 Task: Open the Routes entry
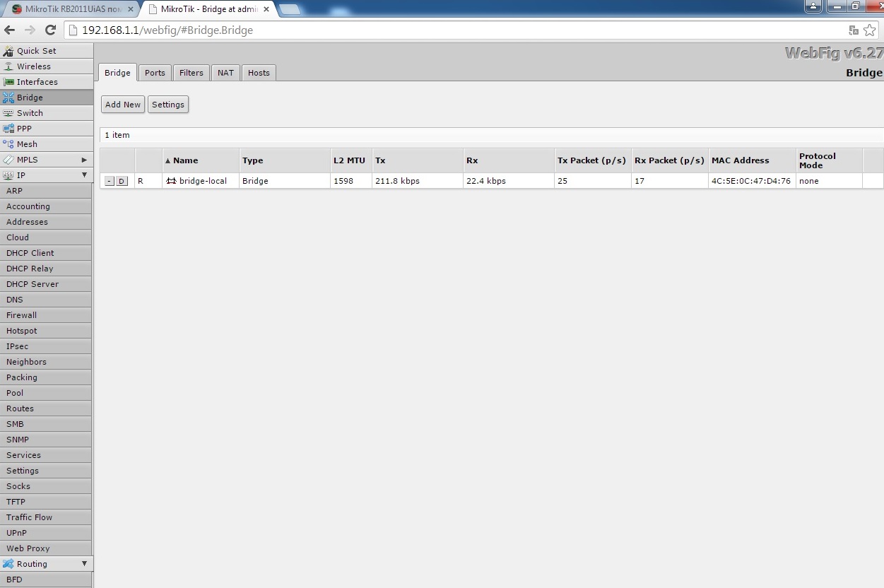[46, 408]
